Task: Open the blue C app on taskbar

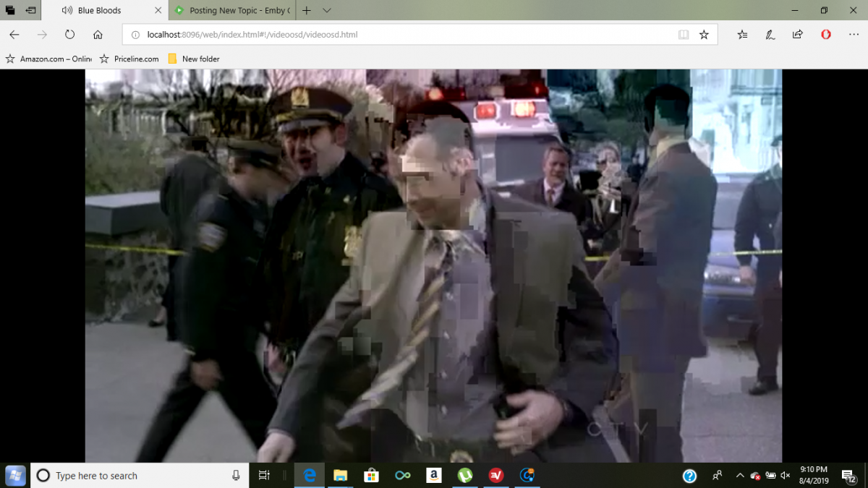Action: point(527,475)
